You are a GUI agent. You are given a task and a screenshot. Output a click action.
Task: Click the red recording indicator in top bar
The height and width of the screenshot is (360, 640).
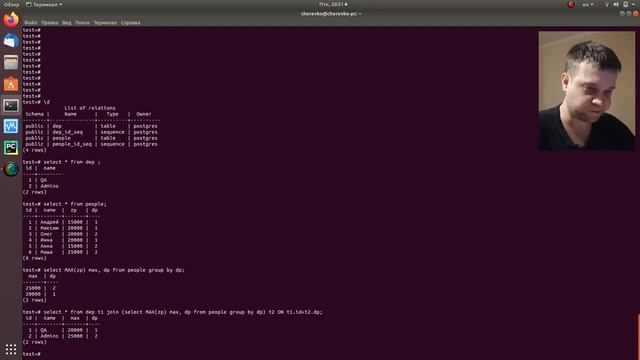coord(571,4)
